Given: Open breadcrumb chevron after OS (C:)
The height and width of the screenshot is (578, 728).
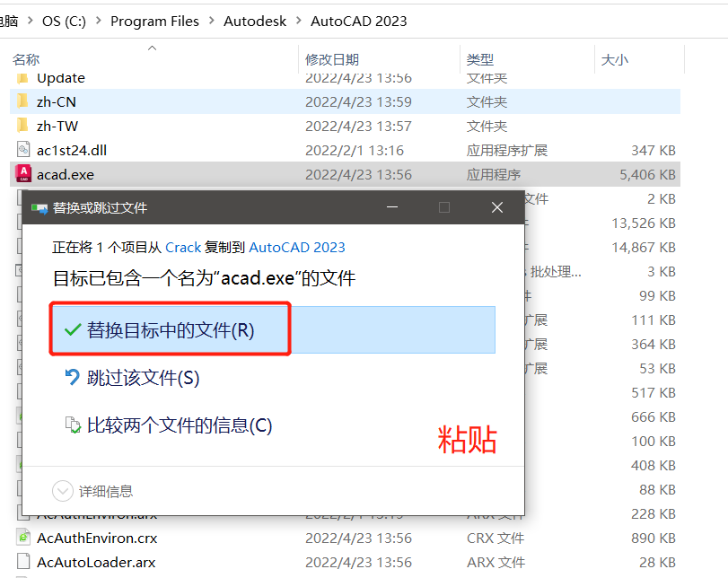Looking at the screenshot, I should pos(99,21).
